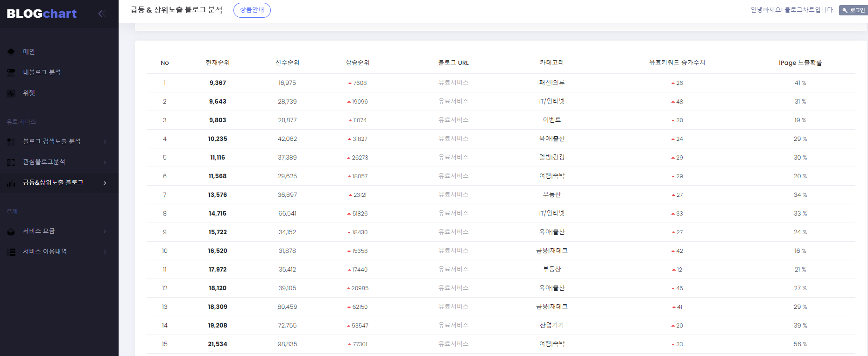Viewport: 868px width, 356px height.
Task: Click the 내블로그 분석 sidebar icon
Action: tap(11, 72)
